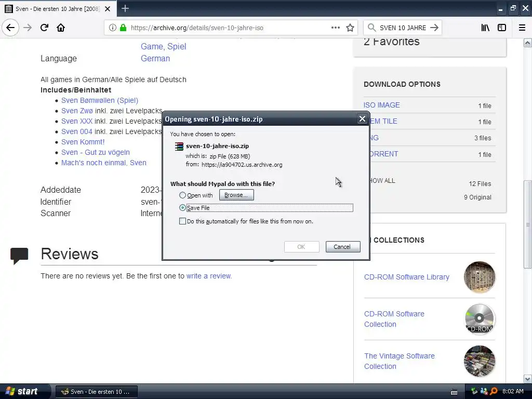532x399 pixels.
Task: Click the write a review link
Action: pyautogui.click(x=209, y=276)
